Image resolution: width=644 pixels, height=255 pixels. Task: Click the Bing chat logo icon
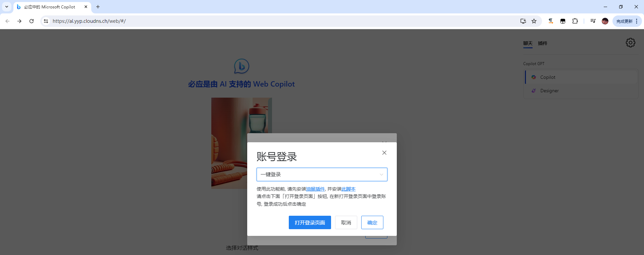click(241, 66)
